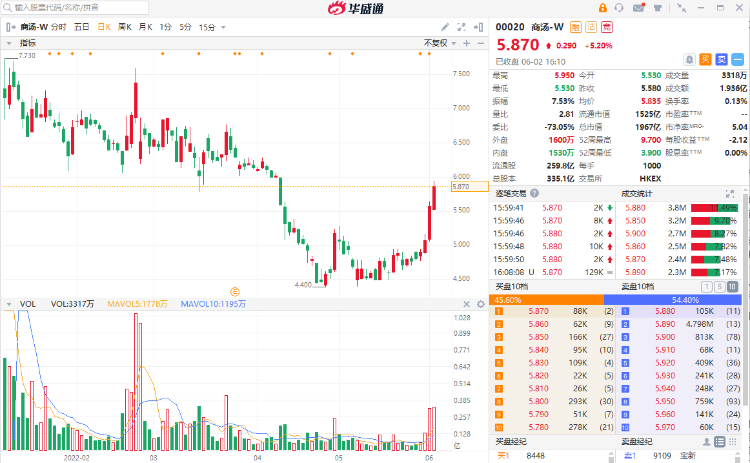The image size is (750, 463).
Task: Click the search magnifier icon
Action: click(7, 8)
